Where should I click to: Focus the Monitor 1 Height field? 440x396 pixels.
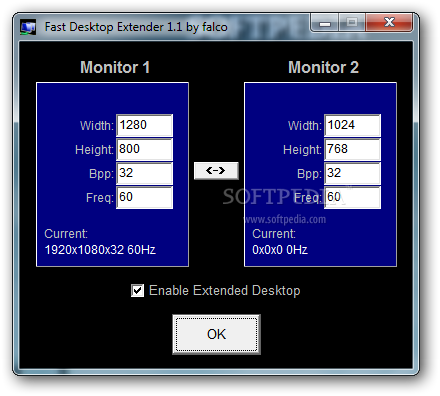[144, 149]
